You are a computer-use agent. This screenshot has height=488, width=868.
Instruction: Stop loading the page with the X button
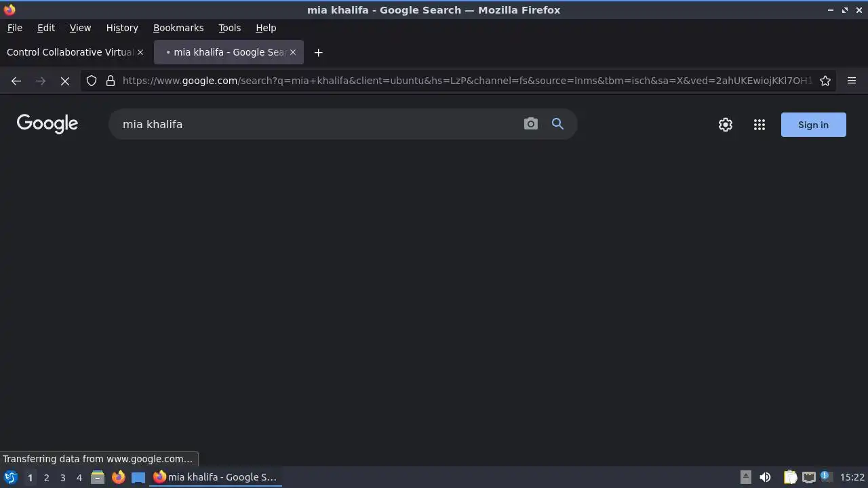pyautogui.click(x=65, y=81)
